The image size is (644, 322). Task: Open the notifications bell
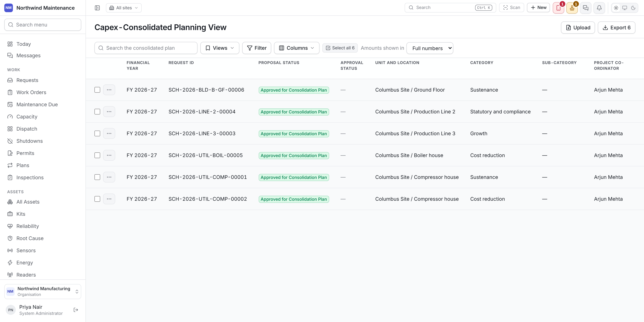point(599,8)
